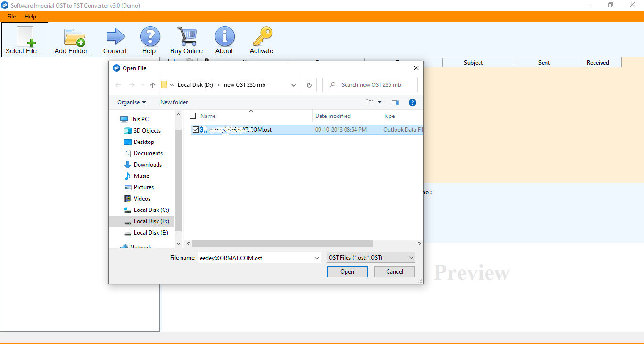Open the Organise dropdown menu

tap(132, 102)
